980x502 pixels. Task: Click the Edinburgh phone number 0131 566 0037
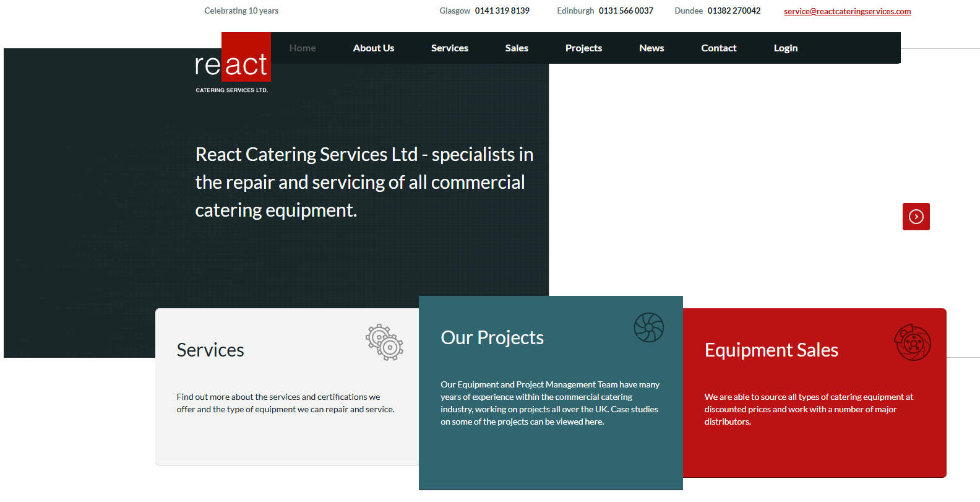click(x=625, y=11)
